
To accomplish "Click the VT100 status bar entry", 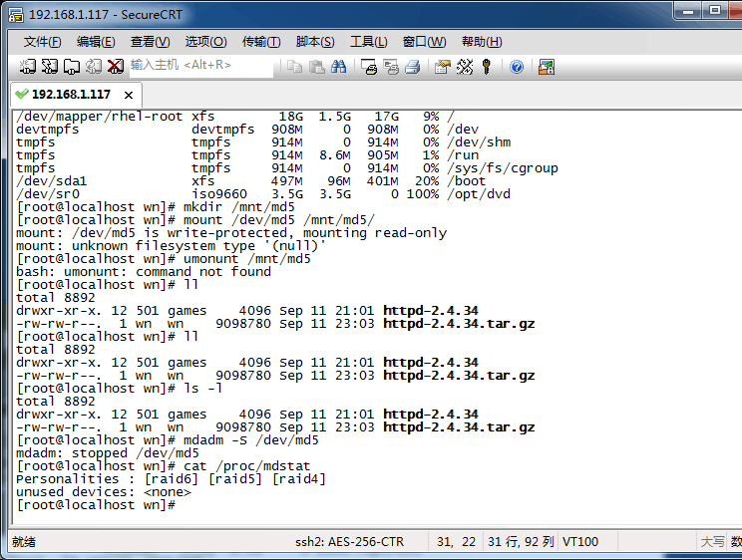I will pyautogui.click(x=580, y=541).
